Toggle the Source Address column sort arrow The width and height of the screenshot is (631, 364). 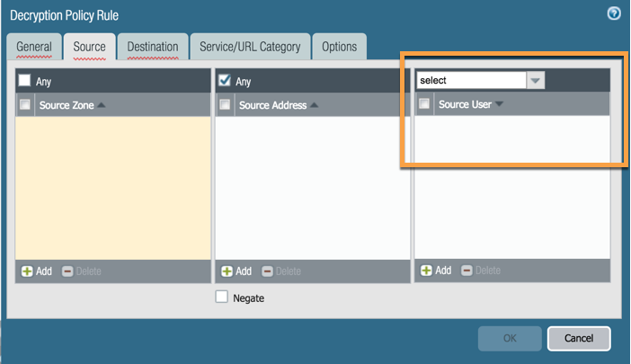(x=313, y=105)
